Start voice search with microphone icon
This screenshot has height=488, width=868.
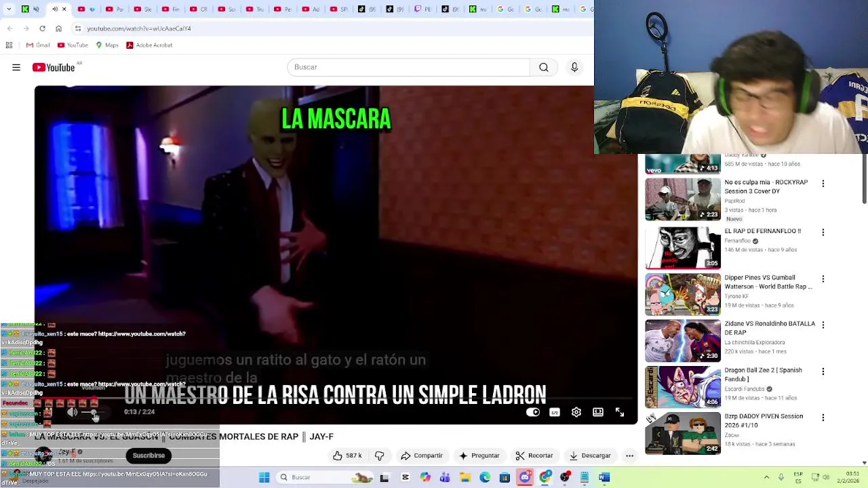click(574, 67)
